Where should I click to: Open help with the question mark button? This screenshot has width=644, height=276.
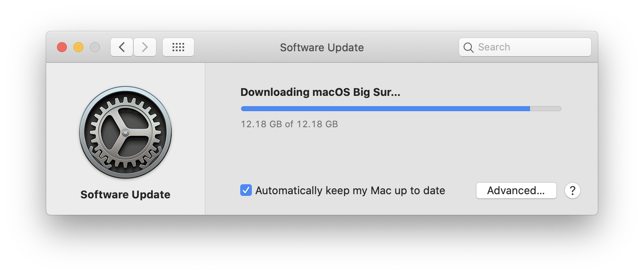573,190
